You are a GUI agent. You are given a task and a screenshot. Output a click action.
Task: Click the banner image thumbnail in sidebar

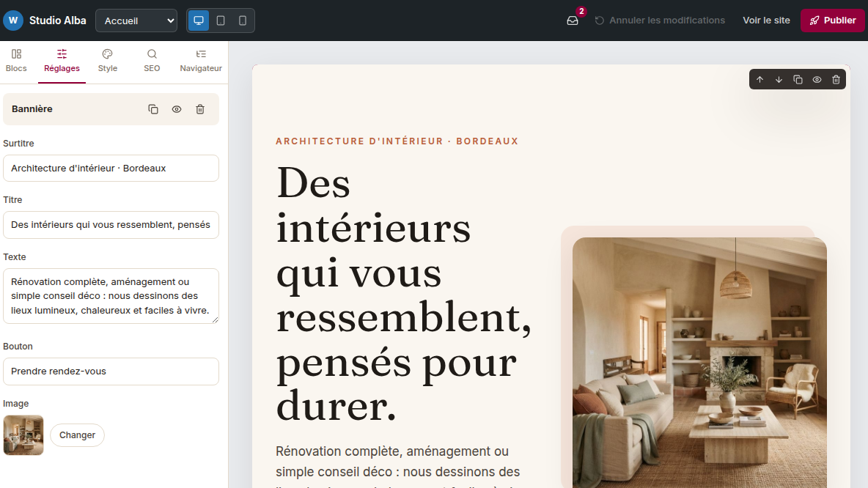tap(23, 435)
